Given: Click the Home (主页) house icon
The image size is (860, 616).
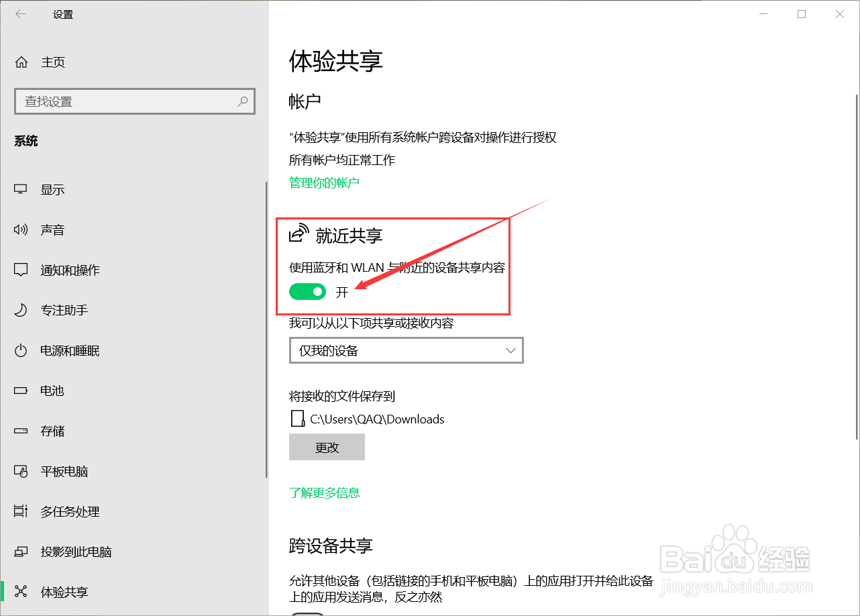Looking at the screenshot, I should click(x=21, y=62).
